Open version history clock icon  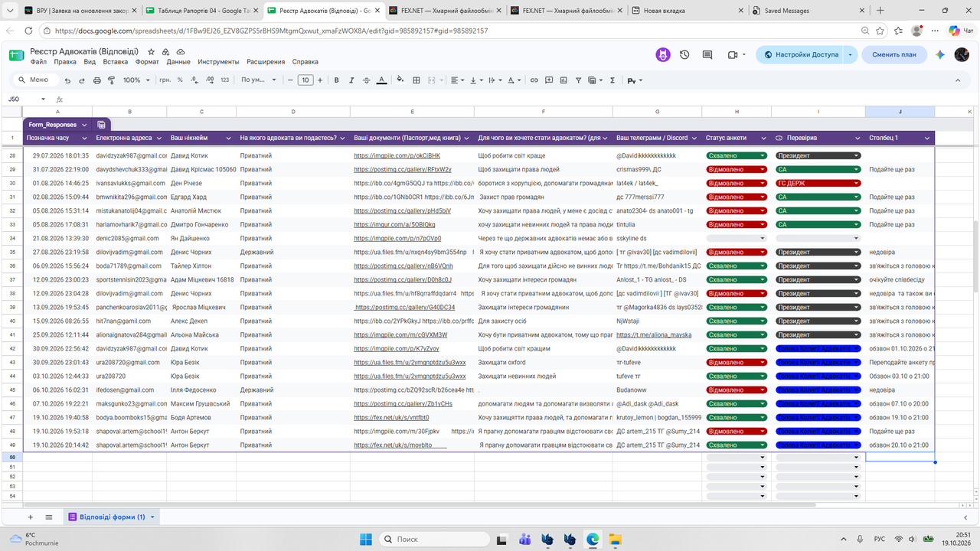(684, 55)
